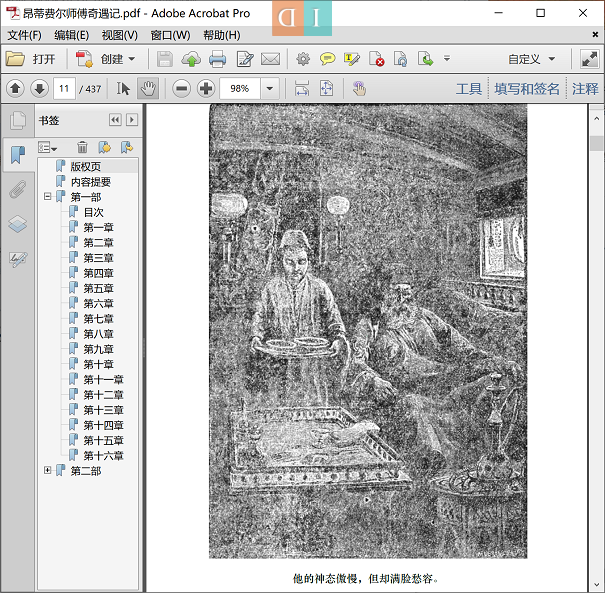Open the 工具 tools pane
The image size is (605, 593).
pos(469,89)
